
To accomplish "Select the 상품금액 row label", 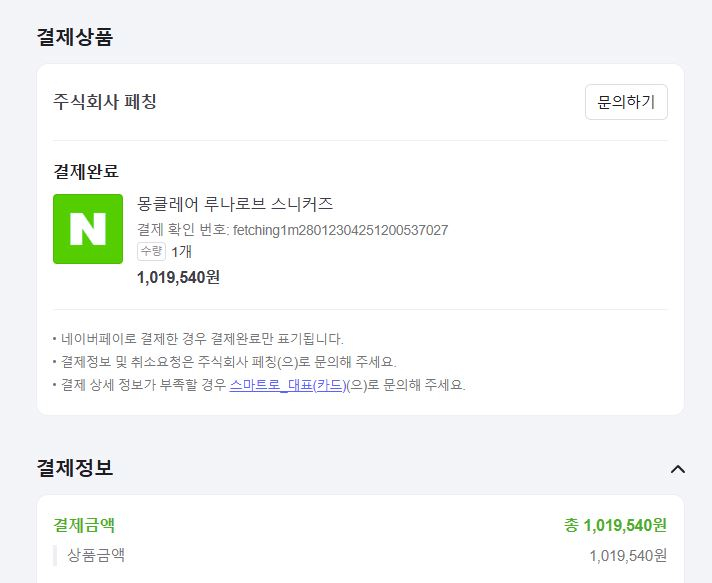I will pos(96,555).
